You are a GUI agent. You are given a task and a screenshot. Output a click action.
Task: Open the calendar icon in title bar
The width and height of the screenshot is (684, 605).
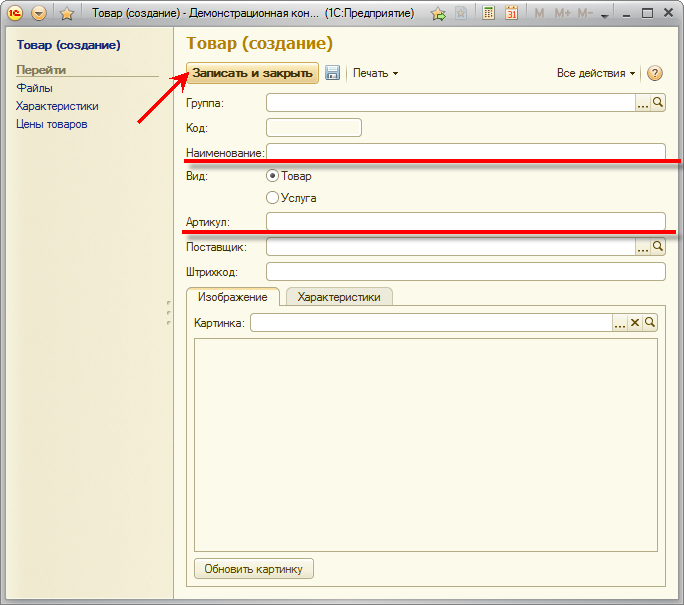[512, 14]
